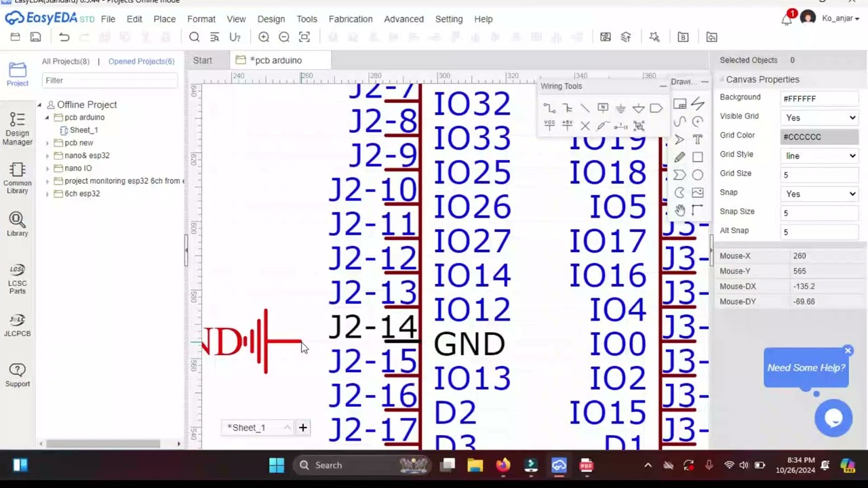868x488 pixels.
Task: Collapse the pcb arduino project folder
Action: 48,118
